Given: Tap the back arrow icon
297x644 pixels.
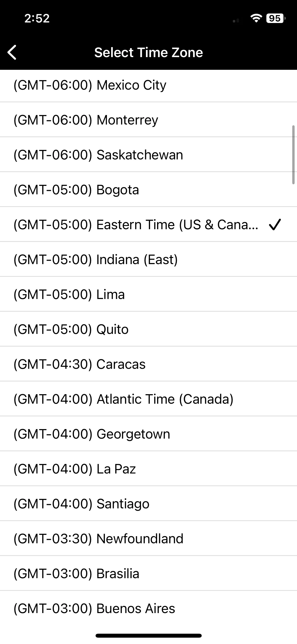Looking at the screenshot, I should [12, 52].
